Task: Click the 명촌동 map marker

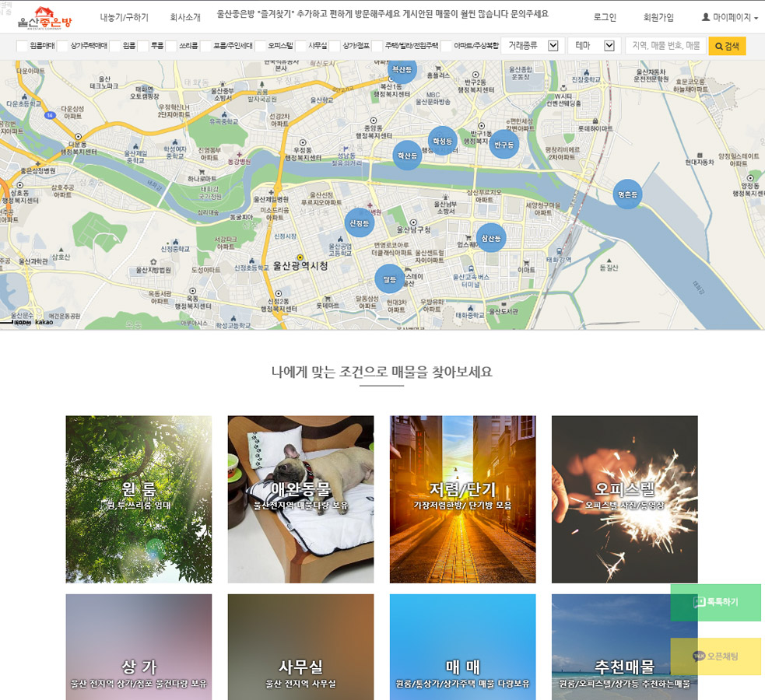Action: pos(627,194)
